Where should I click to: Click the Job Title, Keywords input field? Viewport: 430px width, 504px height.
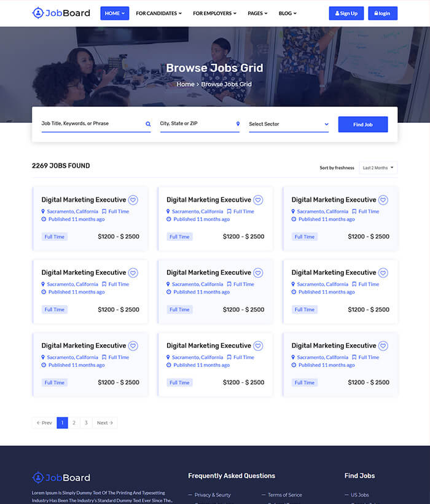tap(92, 124)
